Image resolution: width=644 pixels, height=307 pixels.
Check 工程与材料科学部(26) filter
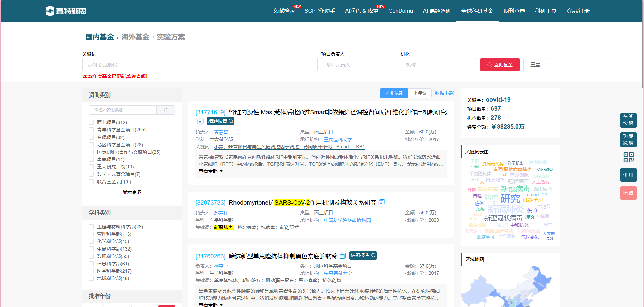click(91, 227)
